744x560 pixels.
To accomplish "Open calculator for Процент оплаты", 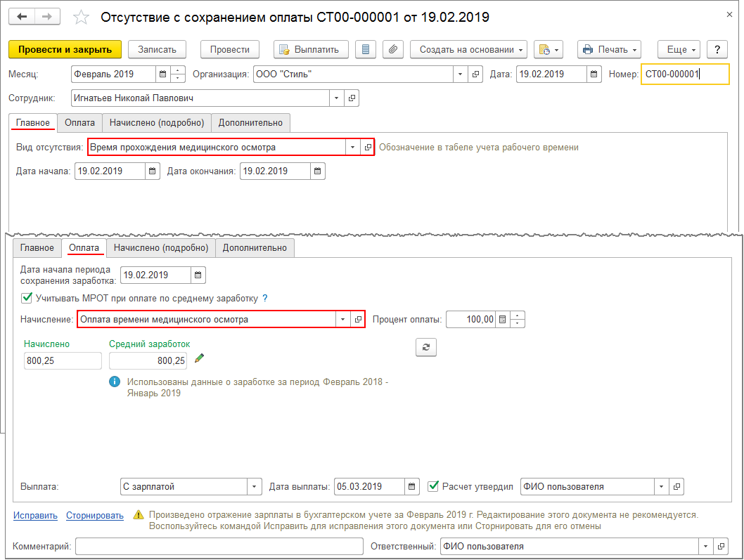I will 503,320.
